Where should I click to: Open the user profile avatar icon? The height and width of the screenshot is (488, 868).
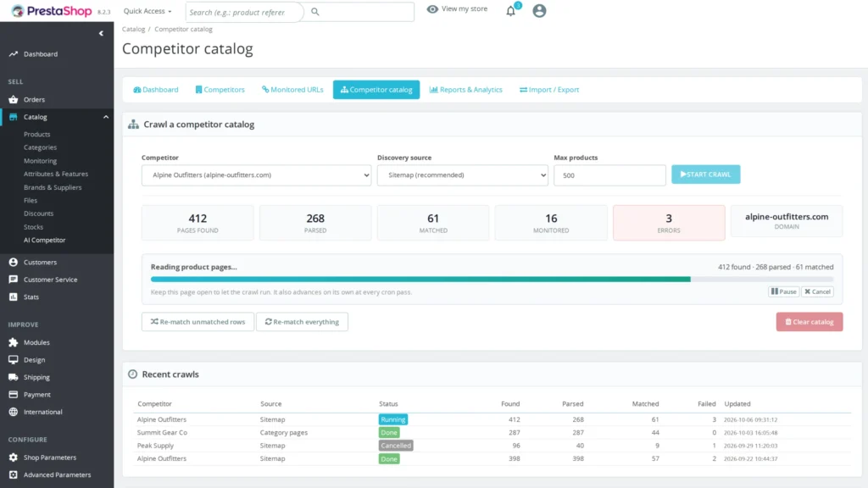[539, 10]
